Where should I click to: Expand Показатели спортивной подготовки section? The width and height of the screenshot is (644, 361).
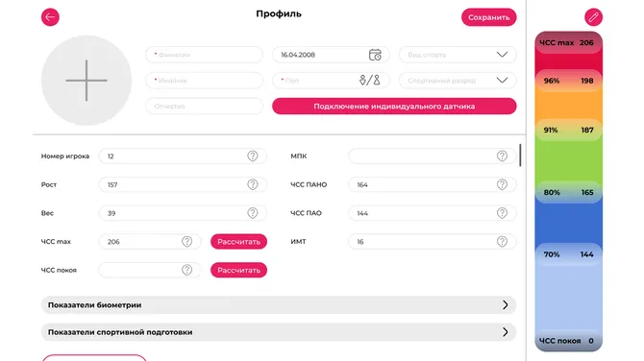pos(279,332)
